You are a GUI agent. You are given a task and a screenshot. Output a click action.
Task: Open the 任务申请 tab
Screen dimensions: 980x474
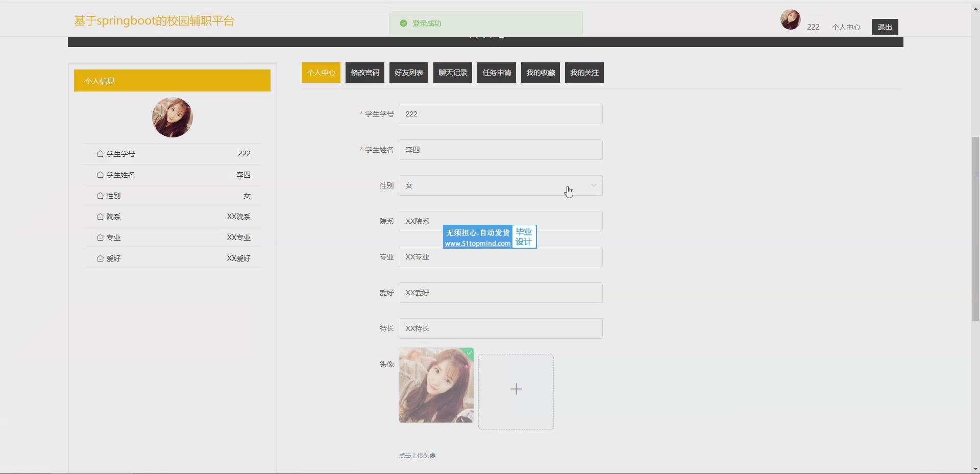click(x=497, y=73)
